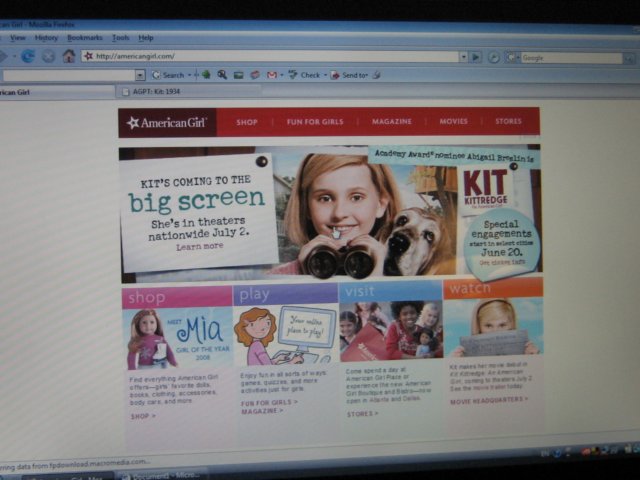The height and width of the screenshot is (480, 640).
Task: Click the magnifier at Google search box end
Action: (x=629, y=58)
